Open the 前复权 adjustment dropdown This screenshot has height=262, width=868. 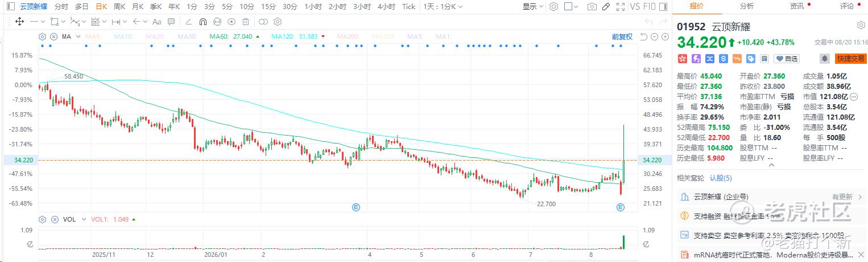(x=622, y=36)
